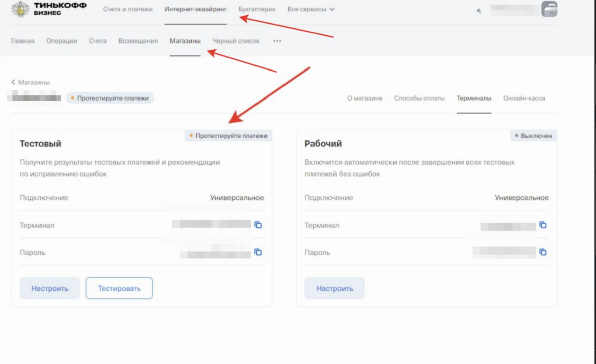
Task: Click Тестировать button in test terminal
Action: click(x=119, y=288)
